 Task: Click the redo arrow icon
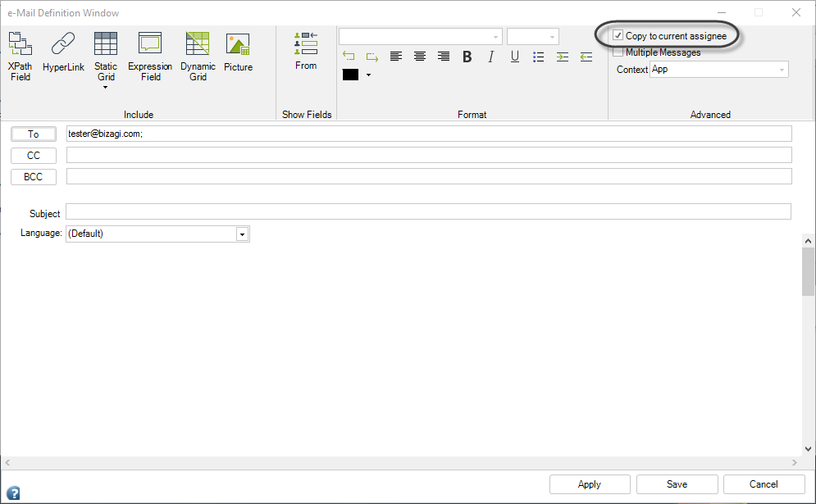372,57
